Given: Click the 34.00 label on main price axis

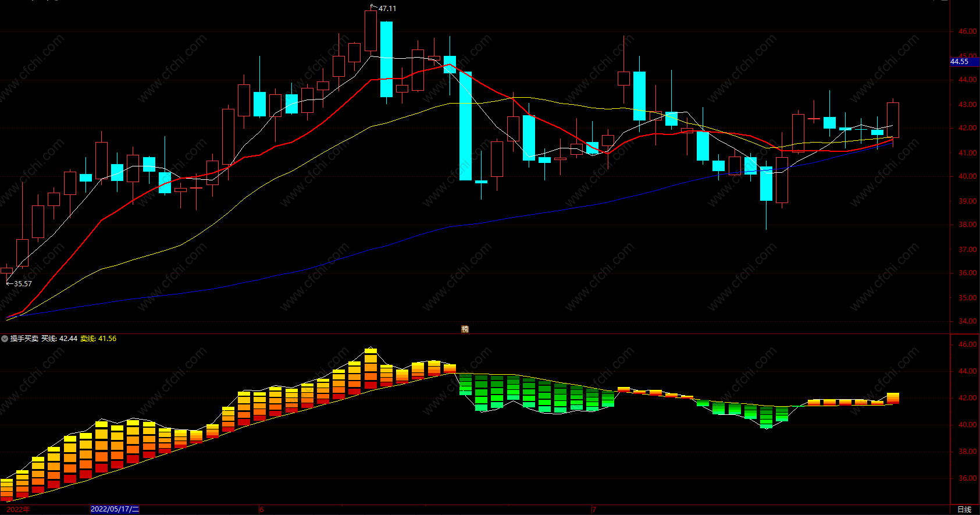Looking at the screenshot, I should 967,321.
